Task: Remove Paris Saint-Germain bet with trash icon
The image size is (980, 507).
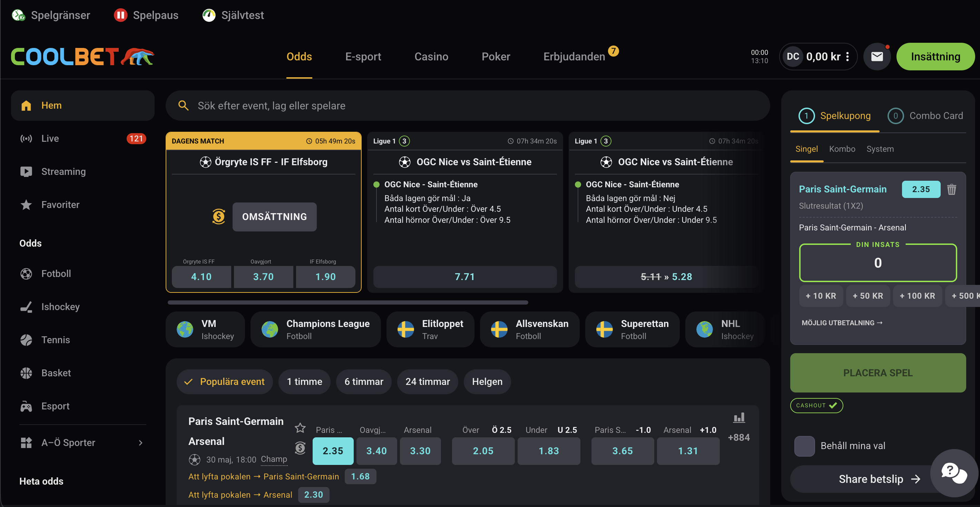Action: 951,189
